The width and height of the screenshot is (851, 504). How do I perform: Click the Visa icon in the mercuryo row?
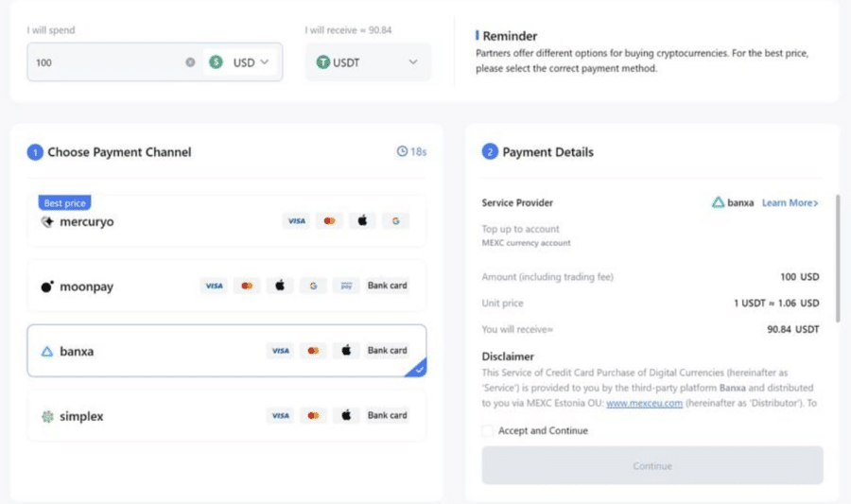click(296, 221)
